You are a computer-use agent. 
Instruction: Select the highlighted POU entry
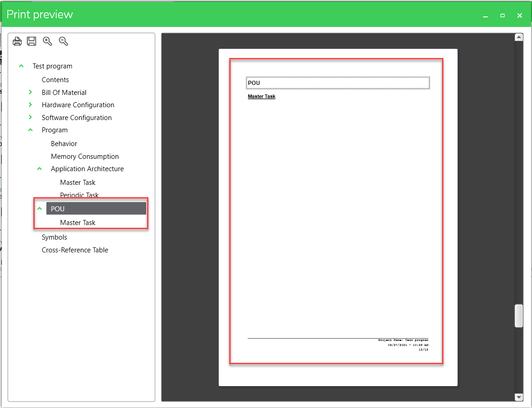(96, 209)
